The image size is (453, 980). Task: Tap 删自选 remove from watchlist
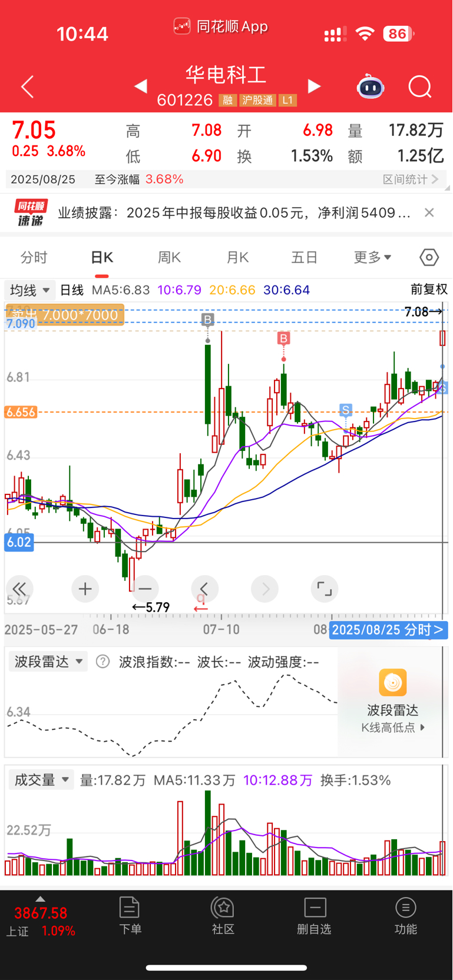point(315,916)
